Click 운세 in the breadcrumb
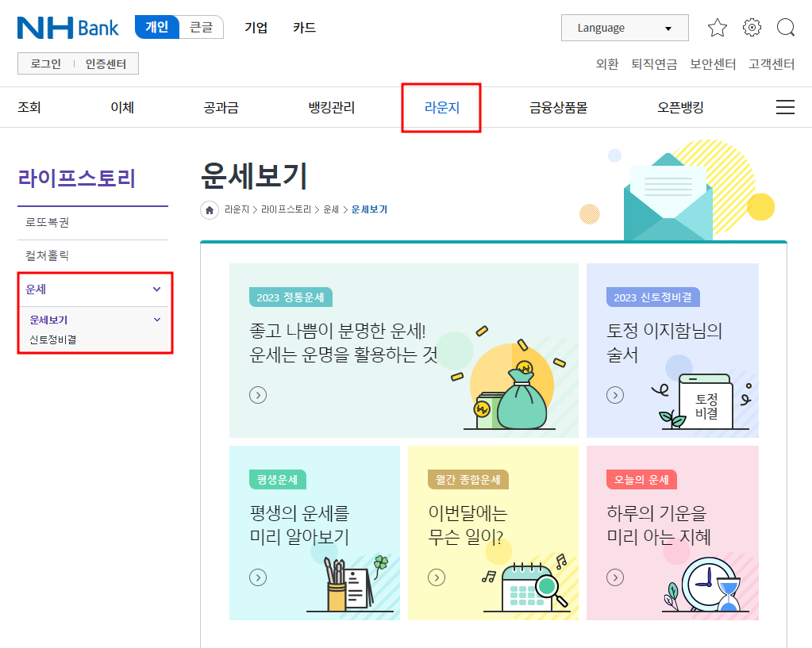Screen dimensions: 812x648 tap(331, 209)
